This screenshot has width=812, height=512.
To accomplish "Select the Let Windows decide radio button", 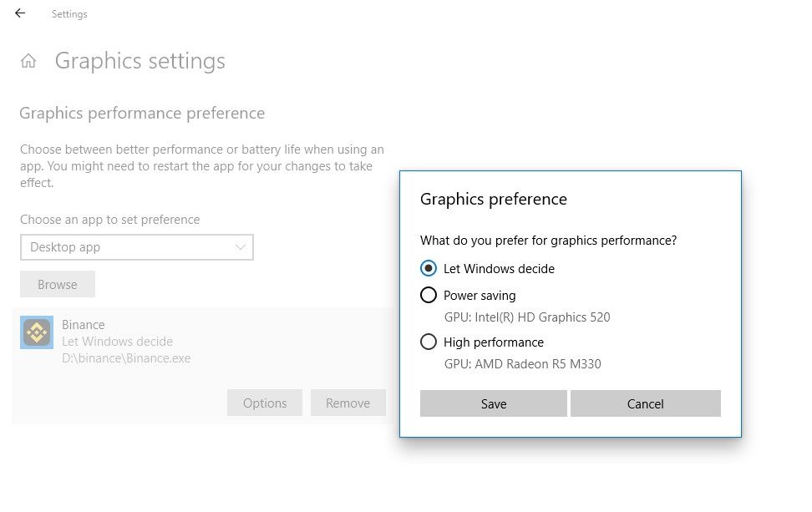I will pyautogui.click(x=429, y=269).
